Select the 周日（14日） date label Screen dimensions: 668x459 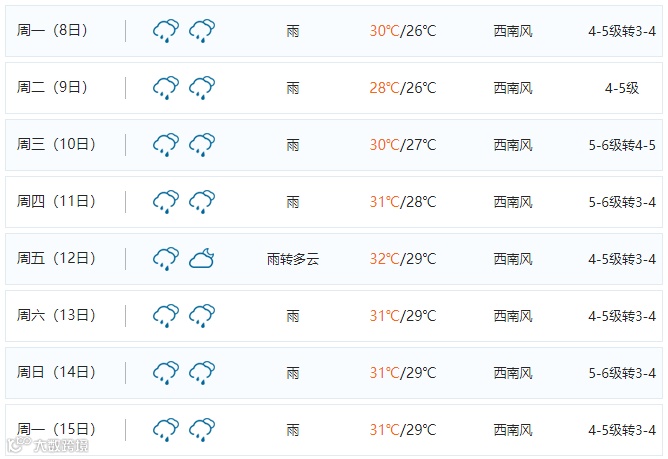[x=56, y=372]
